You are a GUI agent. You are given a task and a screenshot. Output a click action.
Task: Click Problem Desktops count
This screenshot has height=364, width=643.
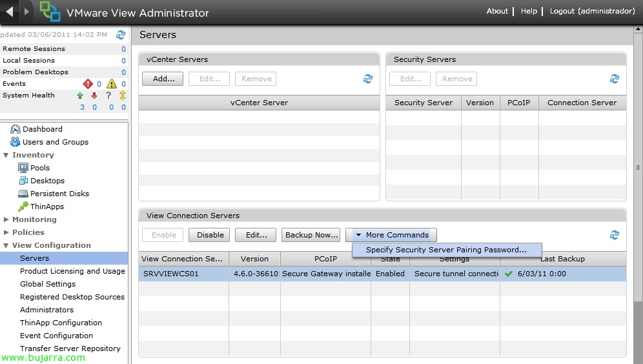(x=123, y=72)
